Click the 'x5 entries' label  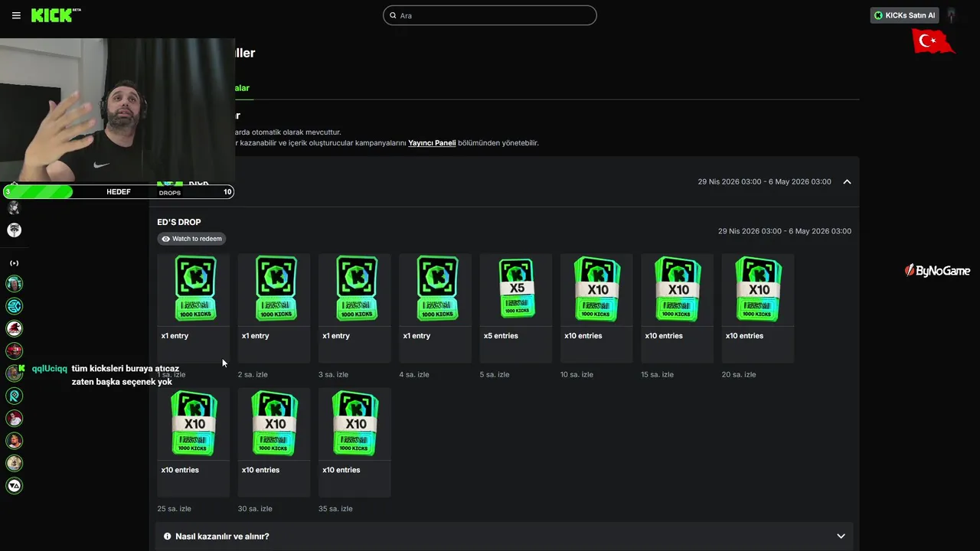click(x=501, y=336)
